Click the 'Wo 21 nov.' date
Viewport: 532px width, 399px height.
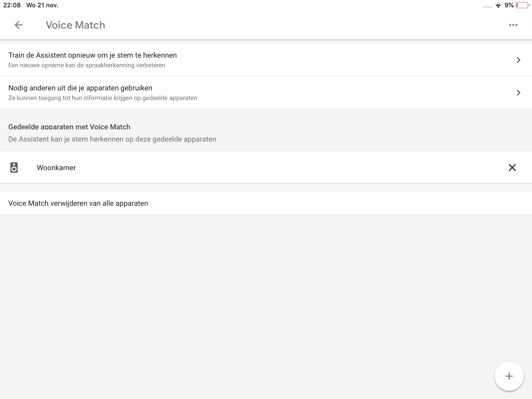point(42,5)
